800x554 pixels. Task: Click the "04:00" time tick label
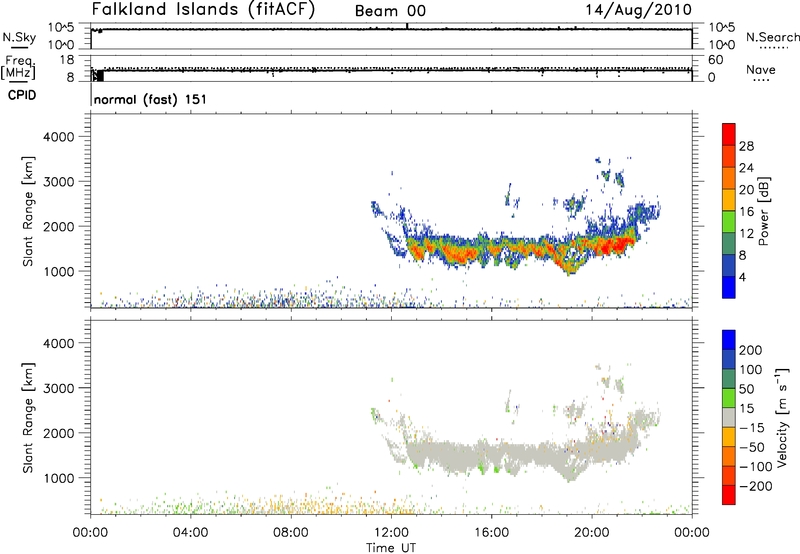pyautogui.click(x=190, y=533)
